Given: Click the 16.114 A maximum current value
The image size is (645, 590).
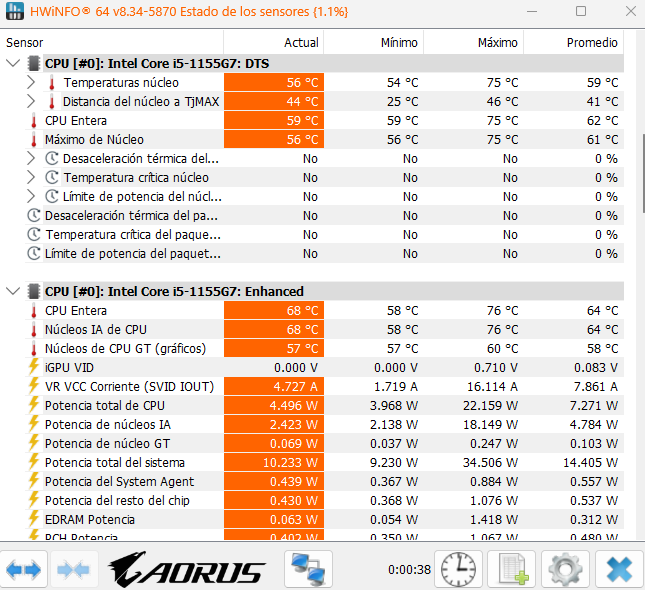Looking at the screenshot, I should pyautogui.click(x=492, y=386).
